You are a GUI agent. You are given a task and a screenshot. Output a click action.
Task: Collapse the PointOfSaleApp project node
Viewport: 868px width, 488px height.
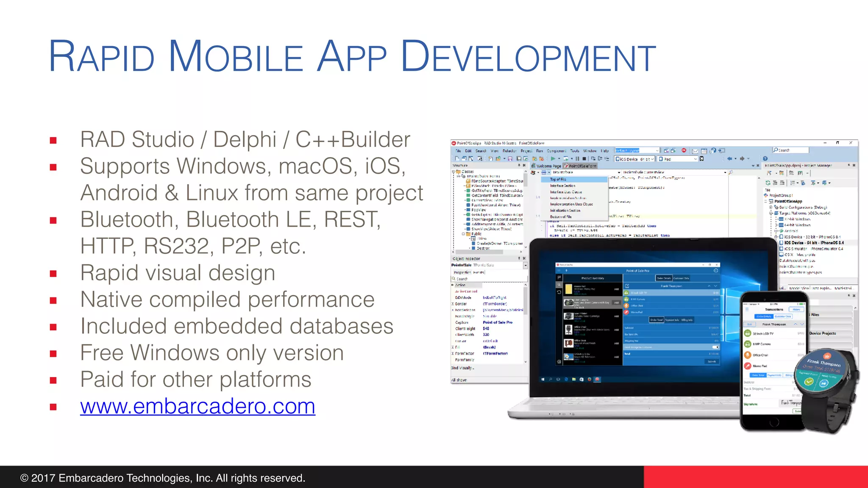[765, 201]
